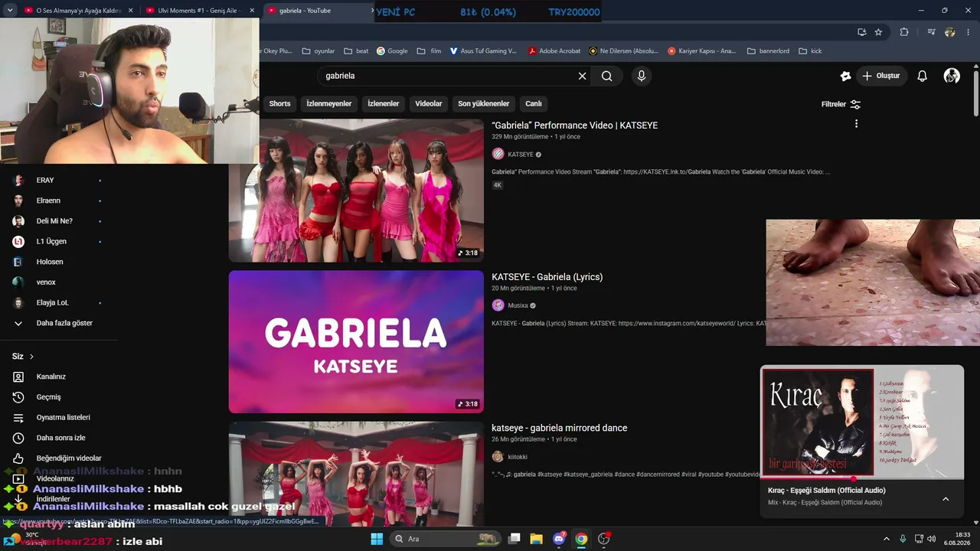The image size is (980, 551).
Task: Open the Chrome three-dot menu
Action: point(969,32)
